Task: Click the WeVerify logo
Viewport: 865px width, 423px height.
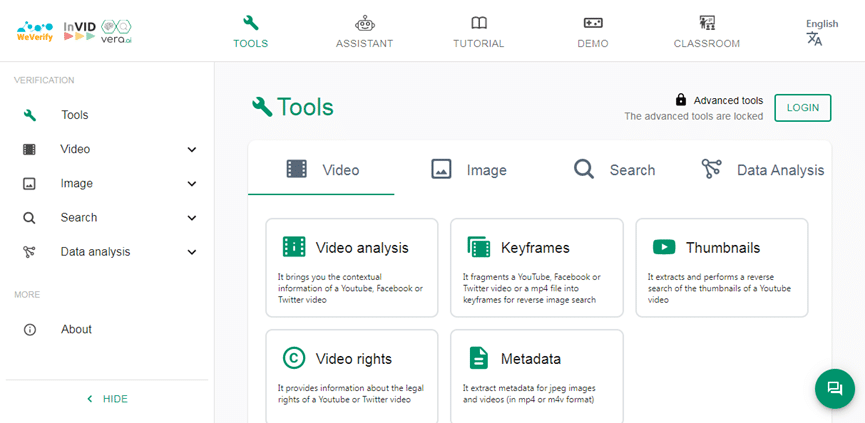Action: point(35,31)
